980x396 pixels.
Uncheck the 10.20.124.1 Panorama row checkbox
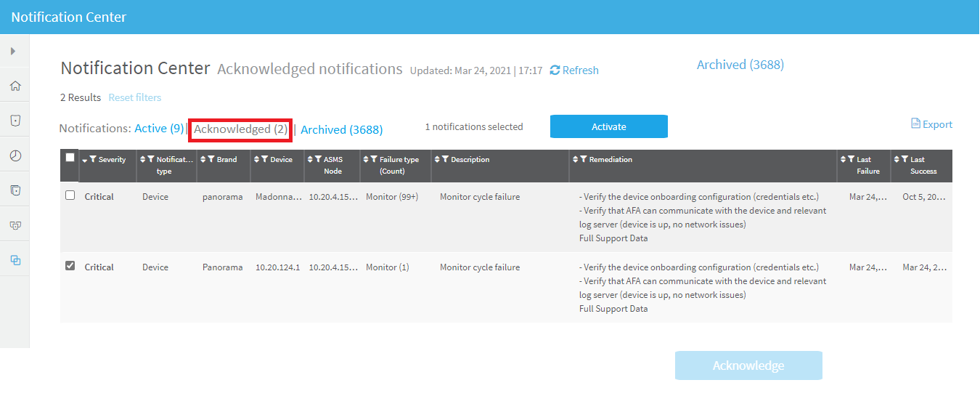pos(70,266)
